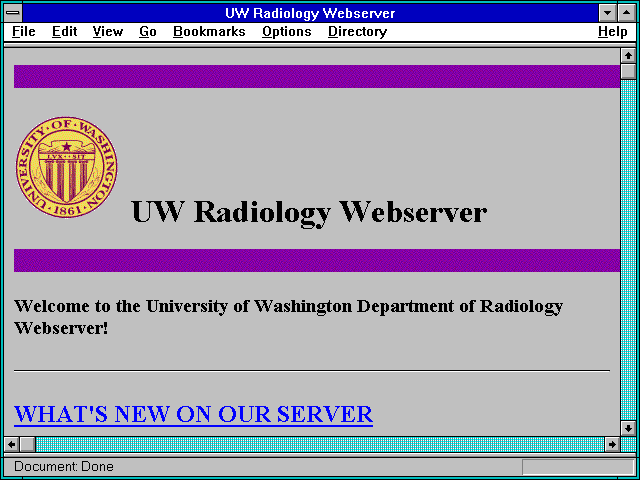Open the Bookmarks menu
The image size is (640, 480).
[x=209, y=32]
